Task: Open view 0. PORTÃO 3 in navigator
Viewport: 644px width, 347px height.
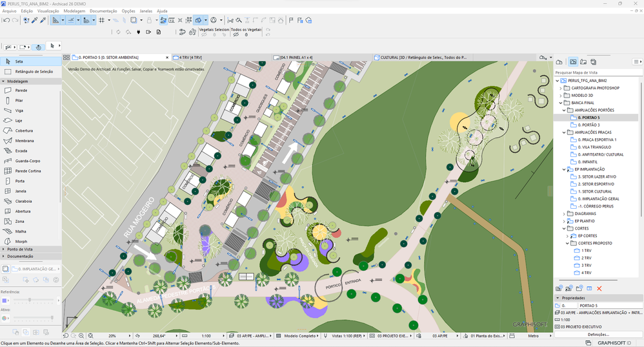Action: tap(589, 125)
